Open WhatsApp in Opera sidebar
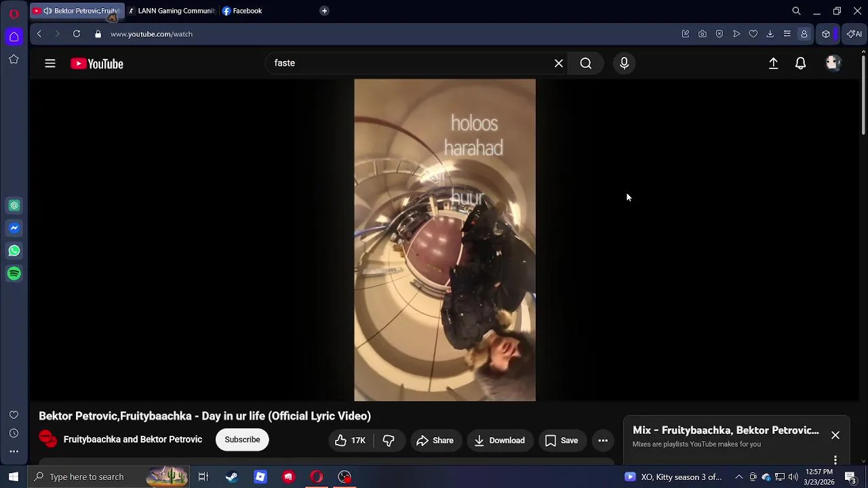 [14, 251]
